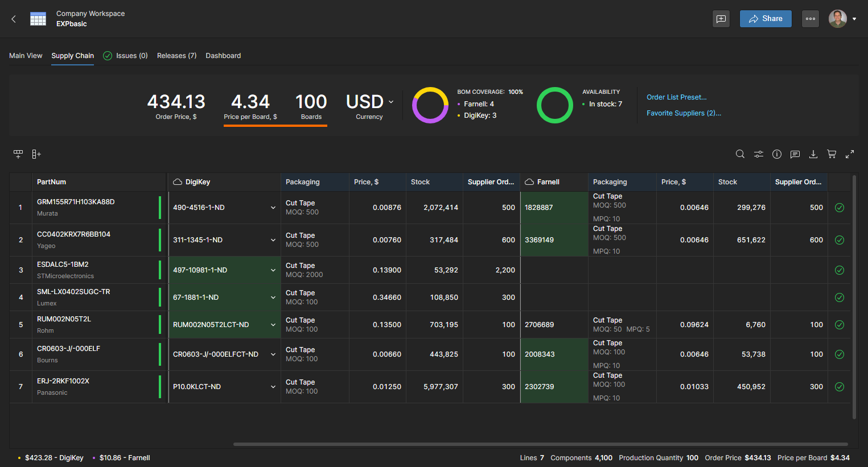This screenshot has height=467, width=868.
Task: Click the back arrow icon
Action: [14, 19]
